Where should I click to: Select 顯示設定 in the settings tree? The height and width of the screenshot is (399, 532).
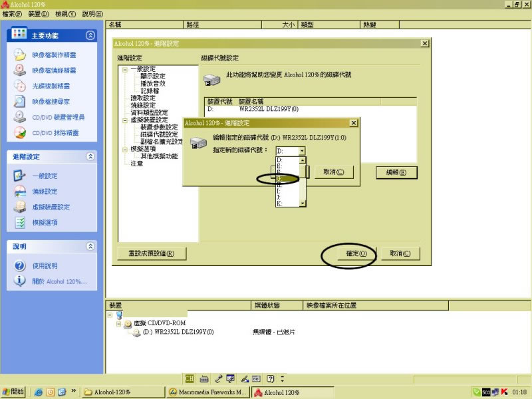click(153, 76)
